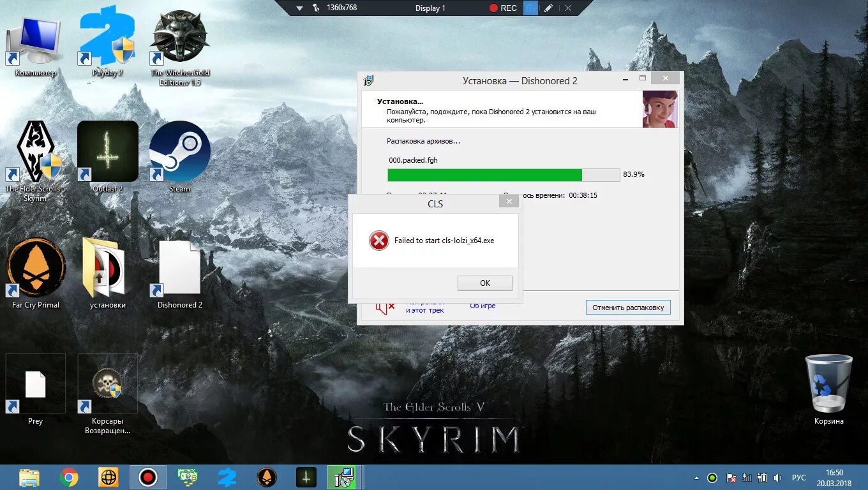Open Far Cry Primal from the taskbar
This screenshot has height=490, width=868.
267,477
